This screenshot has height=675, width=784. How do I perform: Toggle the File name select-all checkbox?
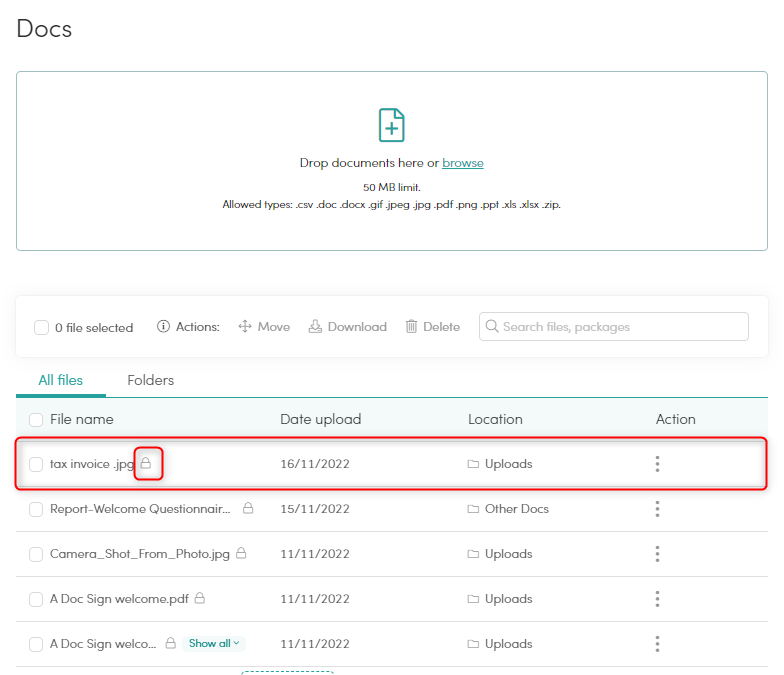coord(36,420)
